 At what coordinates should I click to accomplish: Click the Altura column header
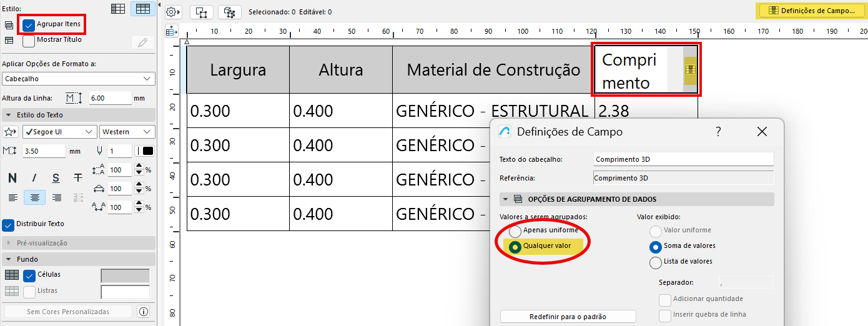tap(341, 70)
